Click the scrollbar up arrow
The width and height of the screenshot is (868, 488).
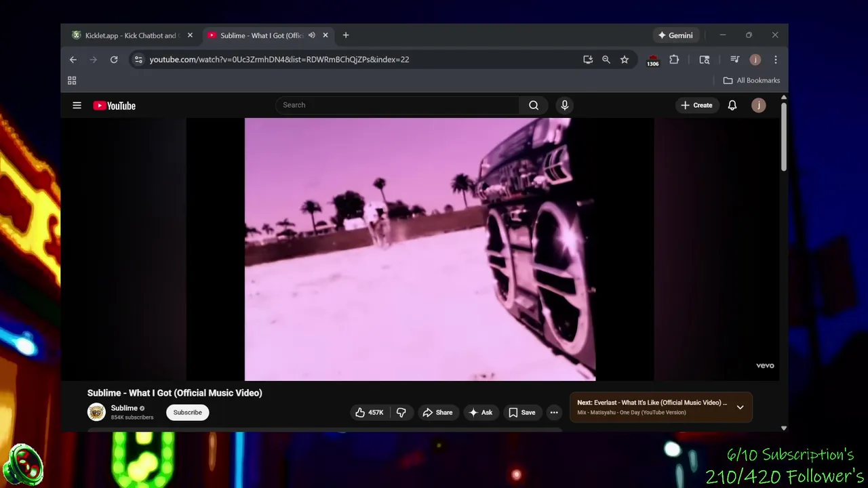[x=784, y=98]
